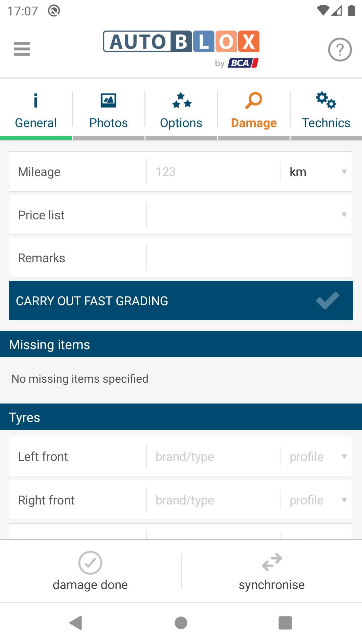Toggle the damage done checkmark
This screenshot has height=644, width=362.
click(x=90, y=562)
